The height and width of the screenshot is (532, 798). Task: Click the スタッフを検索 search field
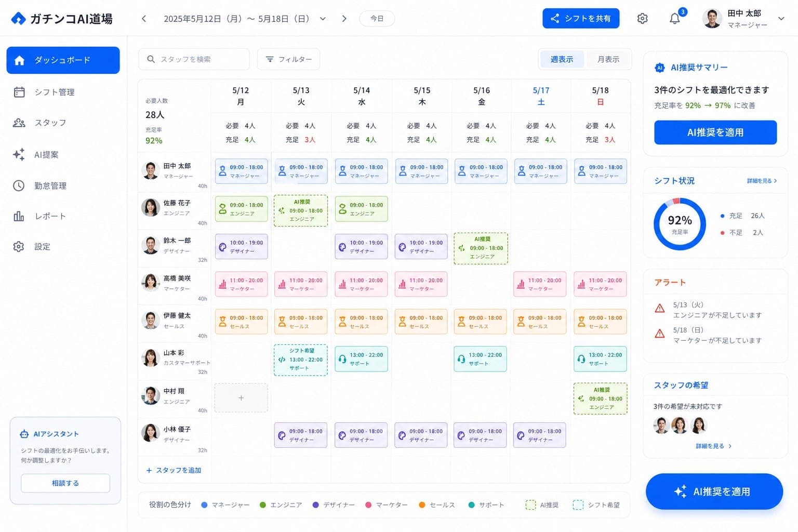(x=194, y=59)
